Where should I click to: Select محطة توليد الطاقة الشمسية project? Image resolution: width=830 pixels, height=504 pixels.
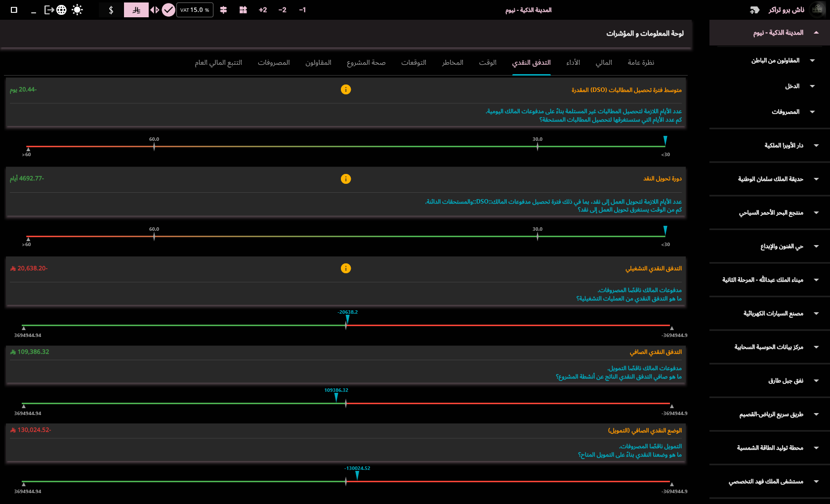(770, 448)
